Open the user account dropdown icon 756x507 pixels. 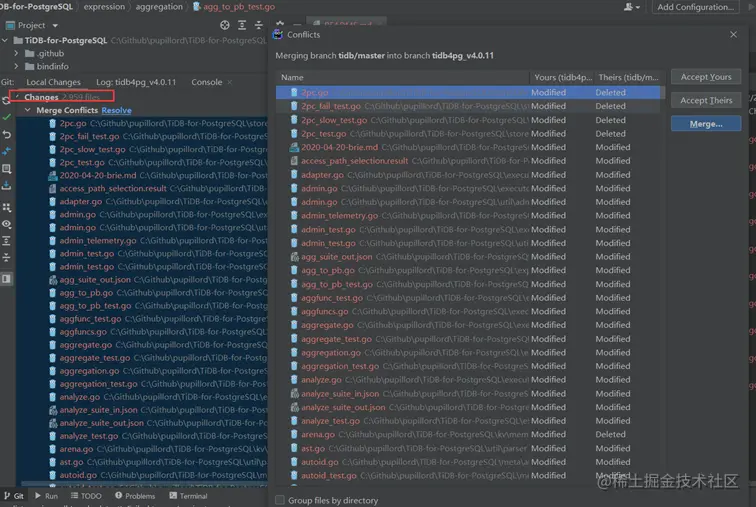(x=632, y=7)
